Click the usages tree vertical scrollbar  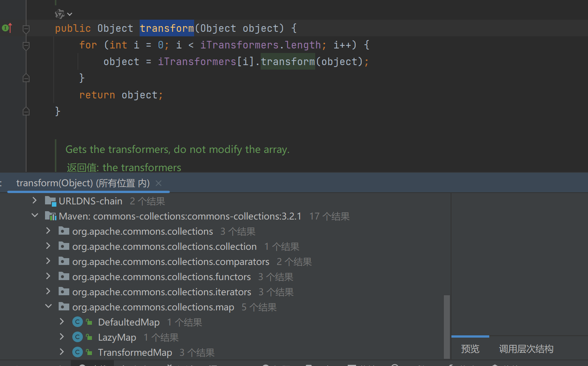[447, 327]
